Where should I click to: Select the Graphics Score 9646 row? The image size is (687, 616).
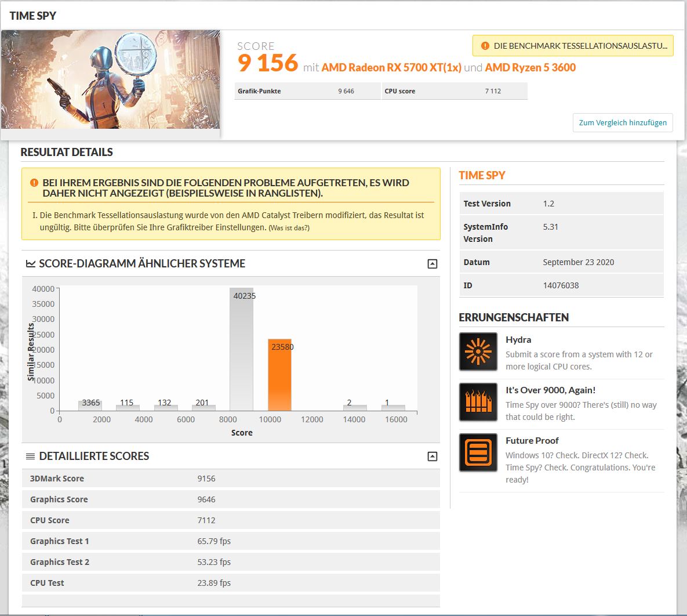[231, 499]
